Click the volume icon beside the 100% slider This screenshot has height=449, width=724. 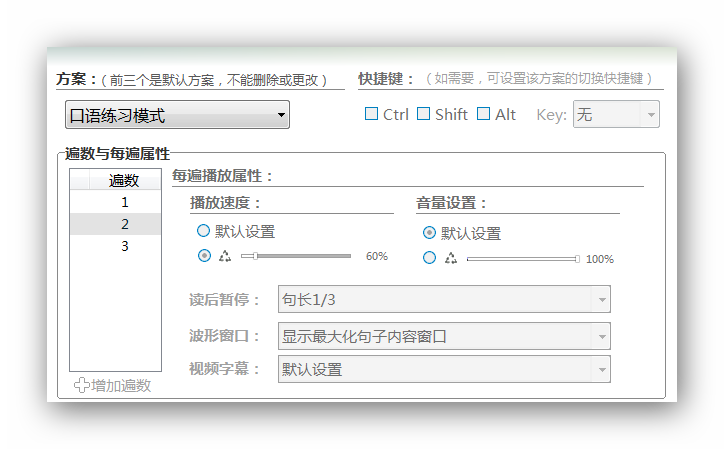point(451,258)
